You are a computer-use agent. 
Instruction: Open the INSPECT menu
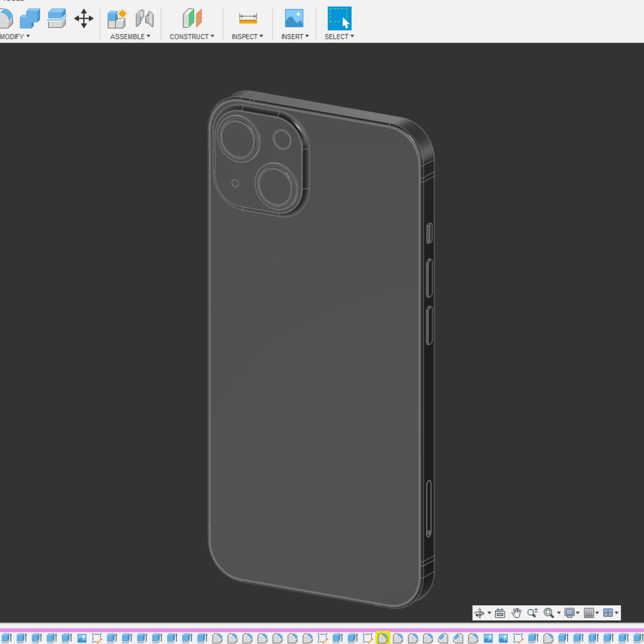point(247,37)
